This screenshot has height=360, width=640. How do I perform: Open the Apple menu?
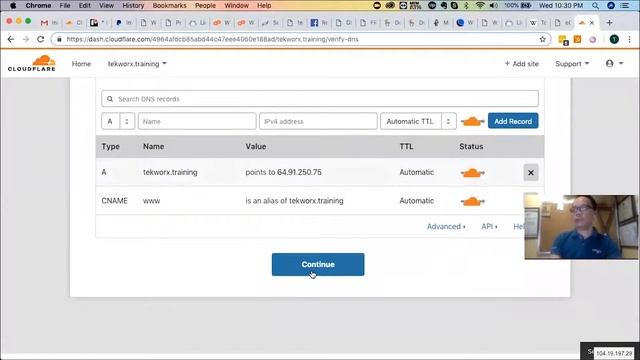pos(13,5)
